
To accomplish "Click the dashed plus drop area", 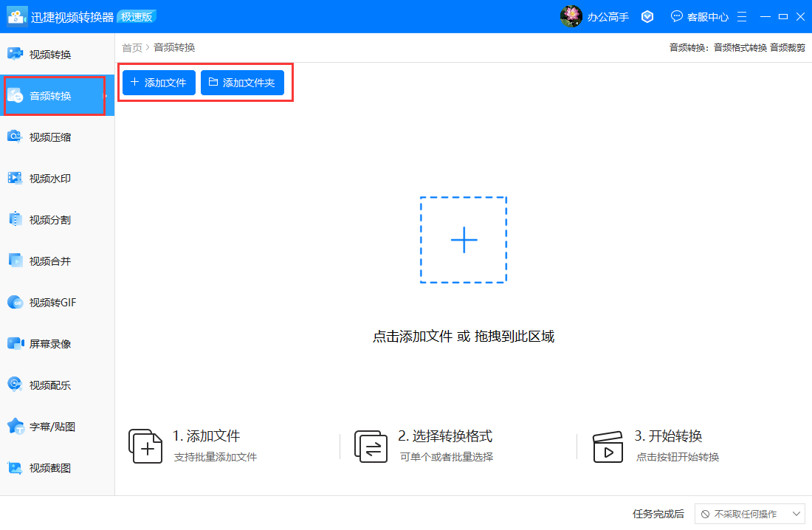I will point(464,240).
